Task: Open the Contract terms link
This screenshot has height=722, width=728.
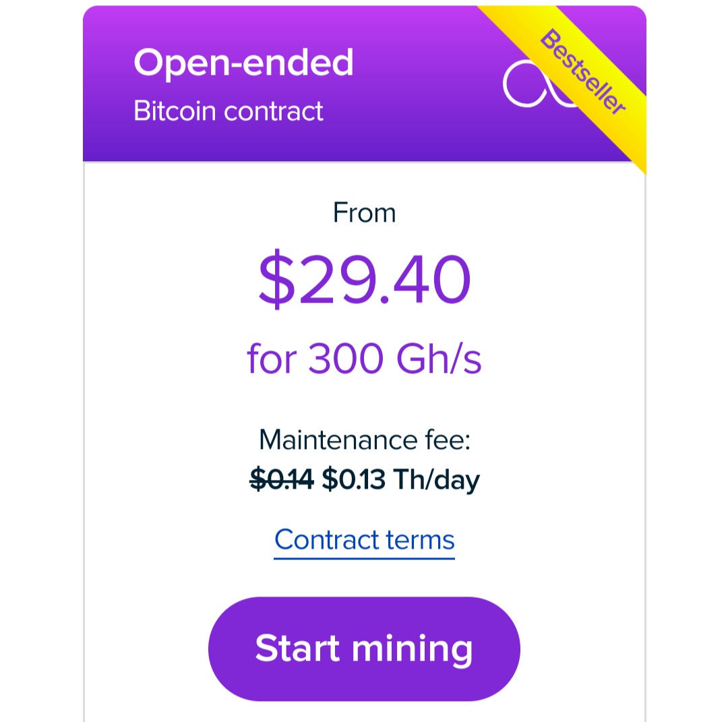Action: (x=364, y=540)
